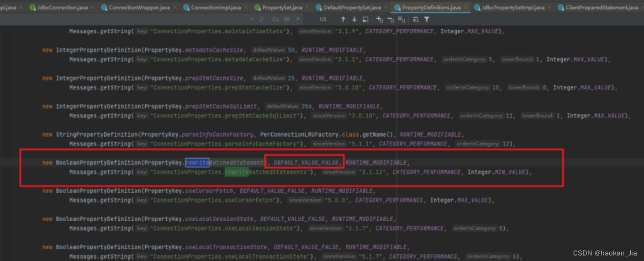This screenshot has width=644, height=261.
Task: Go to previous occurrence with up arrow
Action: 343,19
